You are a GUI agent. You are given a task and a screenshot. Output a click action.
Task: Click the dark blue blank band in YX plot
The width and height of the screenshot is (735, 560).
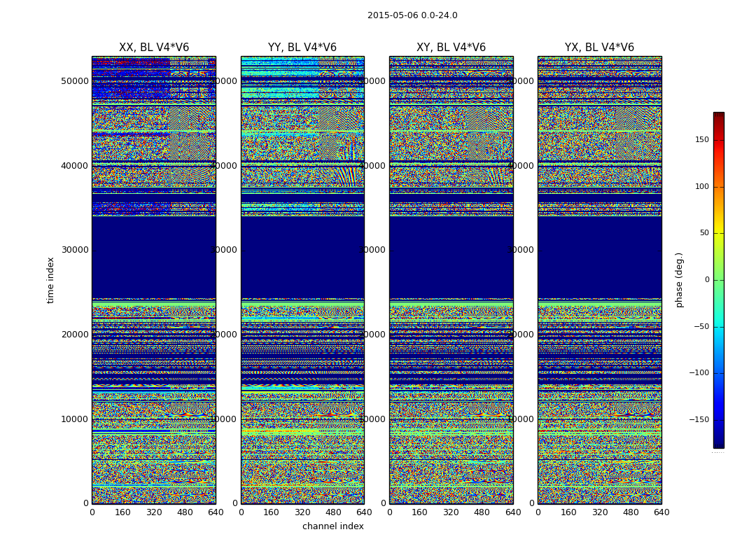coord(599,257)
